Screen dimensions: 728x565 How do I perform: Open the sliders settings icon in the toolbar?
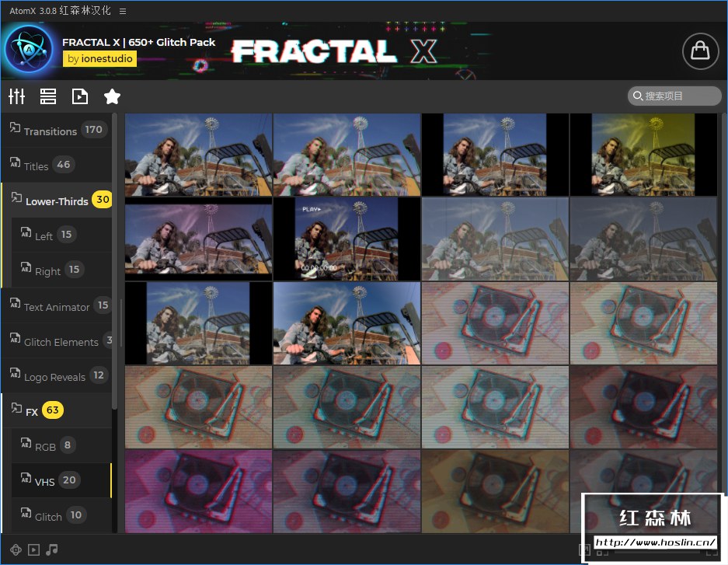point(17,96)
